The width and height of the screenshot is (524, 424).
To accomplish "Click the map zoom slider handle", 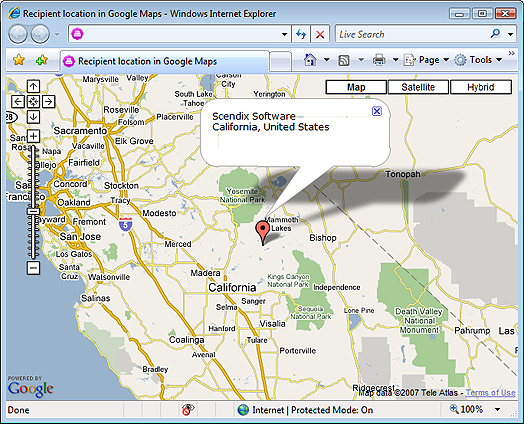I will (x=33, y=211).
